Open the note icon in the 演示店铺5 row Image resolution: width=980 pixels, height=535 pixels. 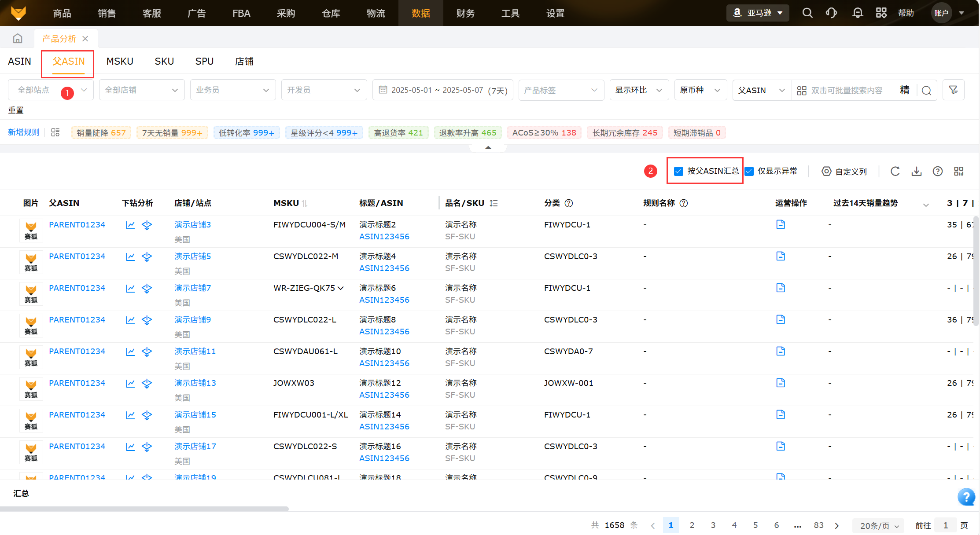781,256
